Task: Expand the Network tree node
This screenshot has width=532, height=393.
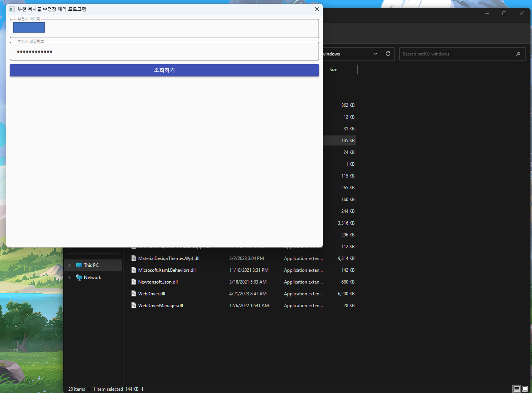Action: 69,277
